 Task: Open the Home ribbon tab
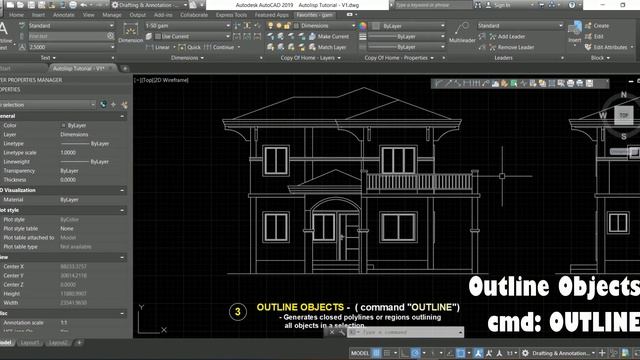tap(16, 15)
